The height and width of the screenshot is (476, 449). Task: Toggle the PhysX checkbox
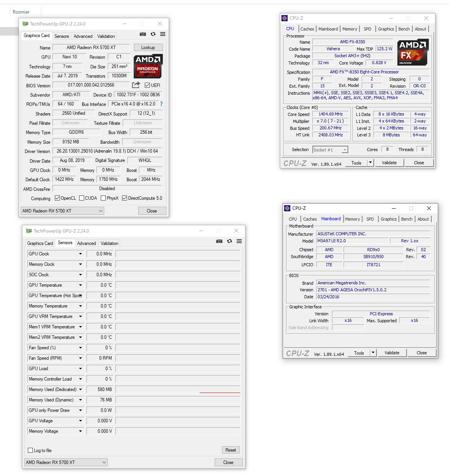point(103,198)
